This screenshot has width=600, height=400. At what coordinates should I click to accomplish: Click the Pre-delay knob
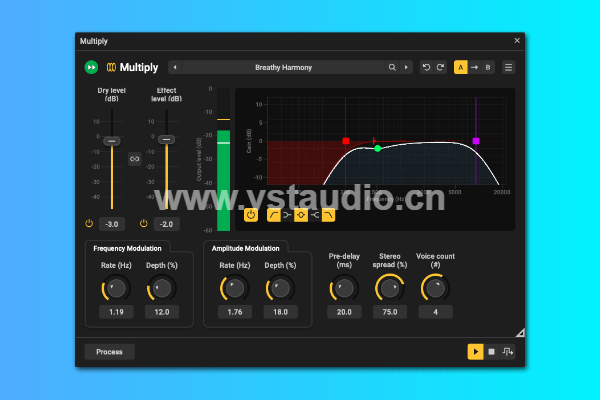[344, 288]
